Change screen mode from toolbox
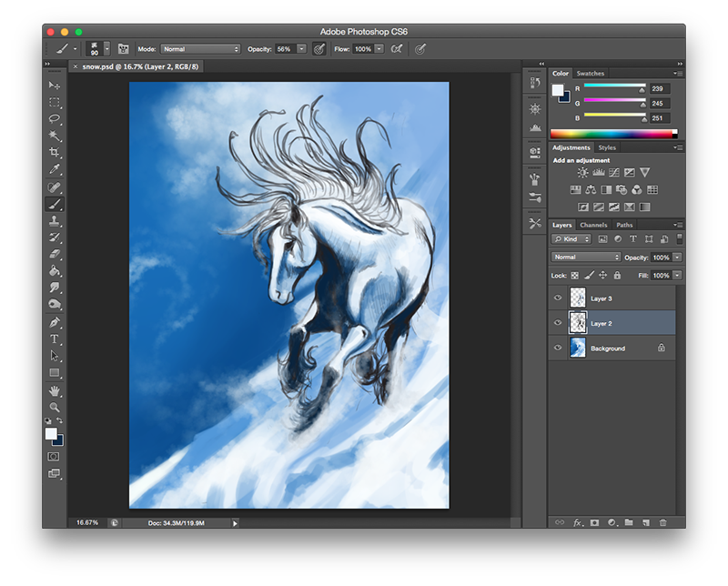This screenshot has height=586, width=728. (x=54, y=474)
